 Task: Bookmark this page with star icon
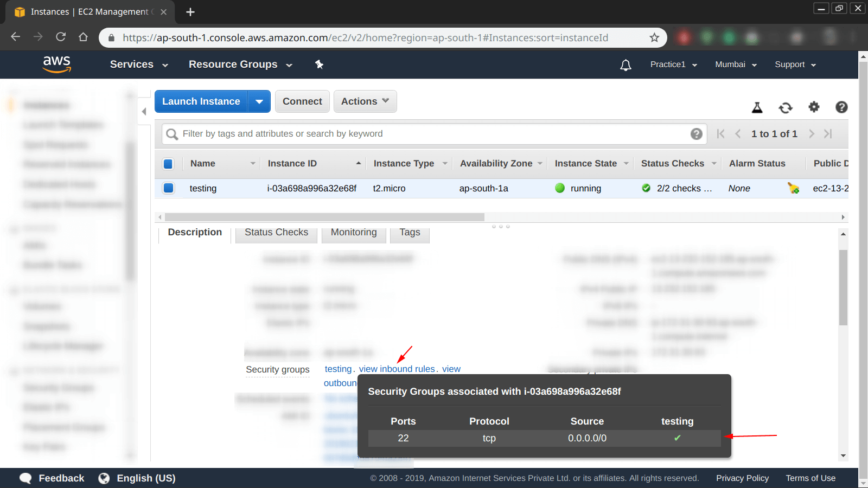(x=654, y=37)
